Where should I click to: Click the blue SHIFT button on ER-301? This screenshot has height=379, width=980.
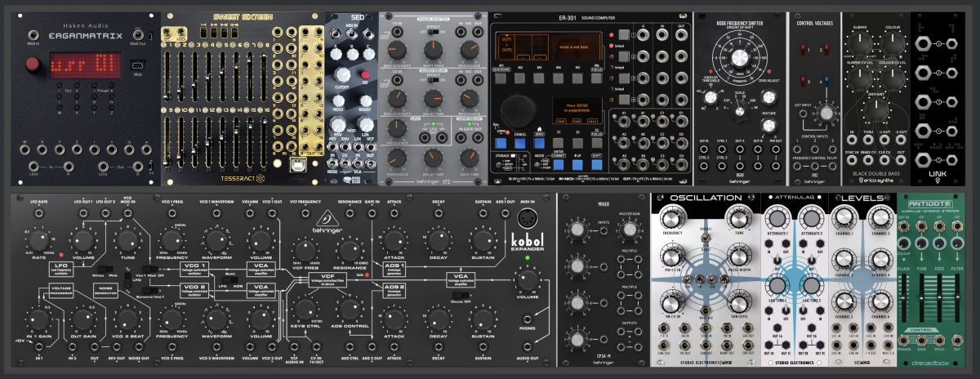pos(597,163)
